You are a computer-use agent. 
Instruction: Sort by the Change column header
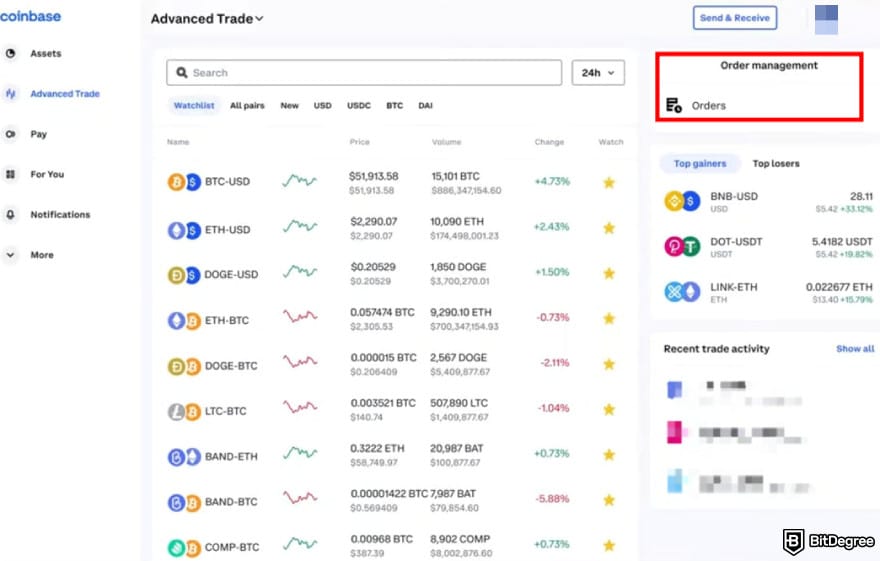point(549,142)
